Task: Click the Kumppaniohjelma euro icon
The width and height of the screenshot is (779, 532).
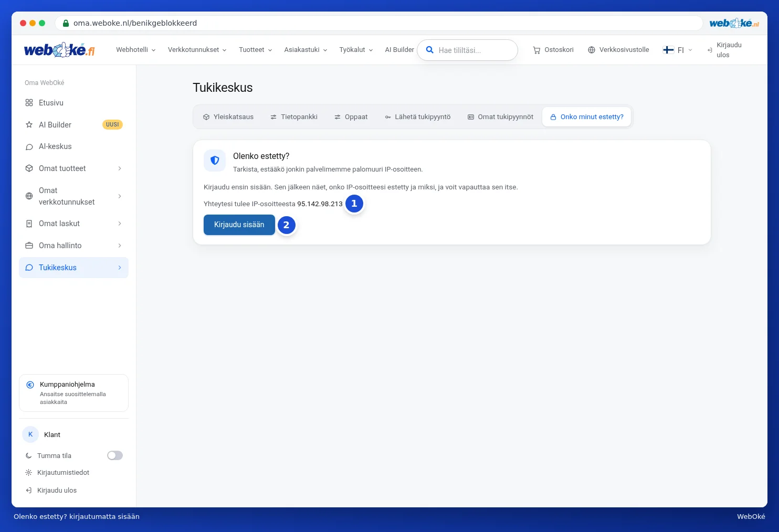Action: coord(30,385)
